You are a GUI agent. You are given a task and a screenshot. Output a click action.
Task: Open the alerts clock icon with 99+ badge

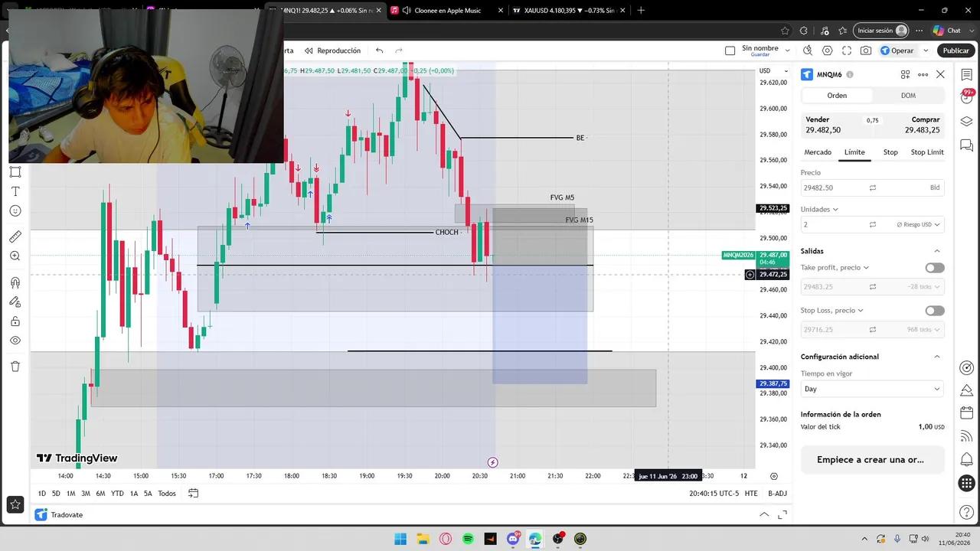(966, 97)
